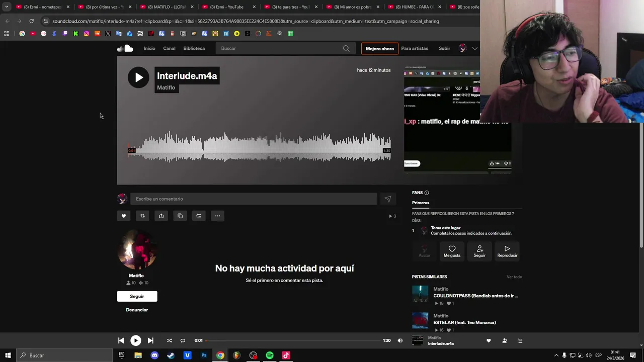Image resolution: width=644 pixels, height=362 pixels.
Task: Click the bottom player progress bar
Action: pyautogui.click(x=293, y=340)
